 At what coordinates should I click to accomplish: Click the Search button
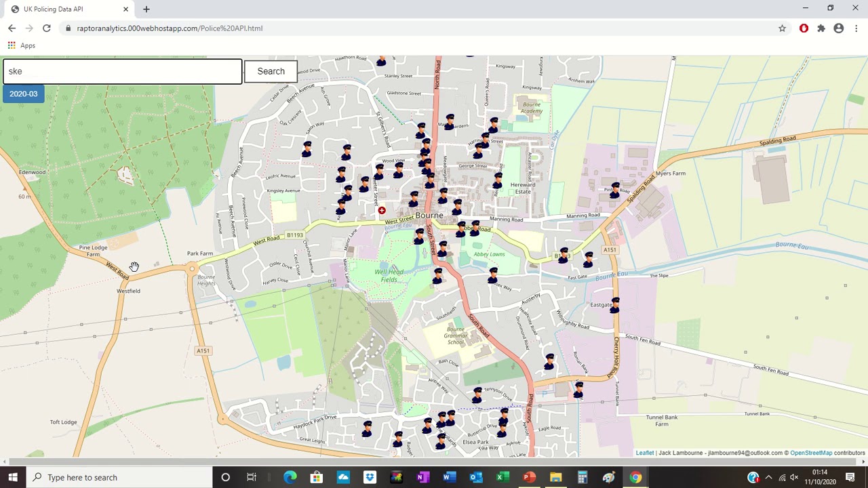[271, 71]
